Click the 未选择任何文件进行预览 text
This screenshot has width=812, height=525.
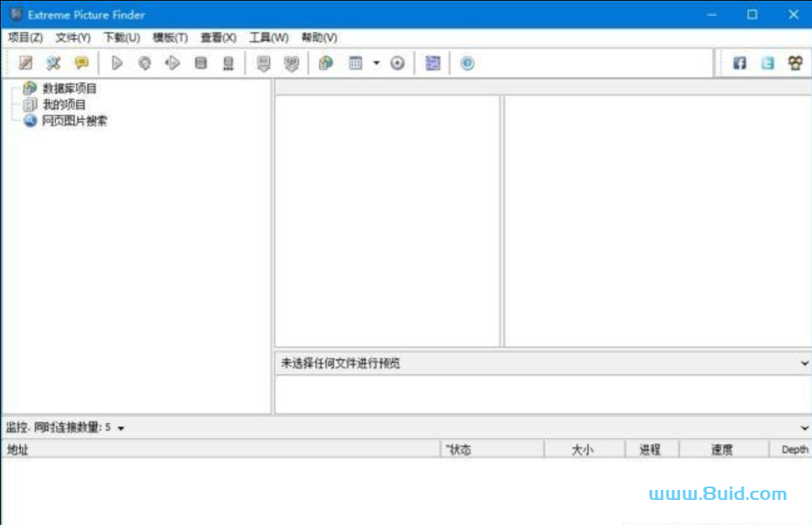pyautogui.click(x=340, y=364)
